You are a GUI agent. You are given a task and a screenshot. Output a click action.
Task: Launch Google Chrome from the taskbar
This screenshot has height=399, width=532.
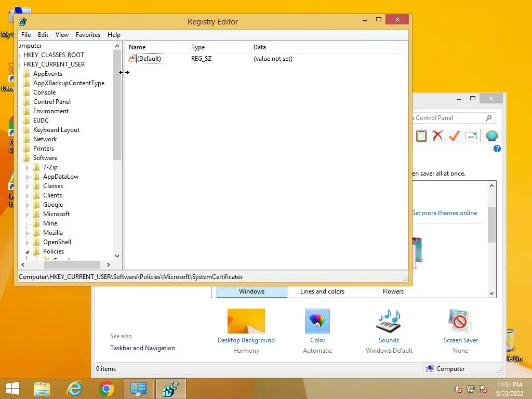pos(106,389)
